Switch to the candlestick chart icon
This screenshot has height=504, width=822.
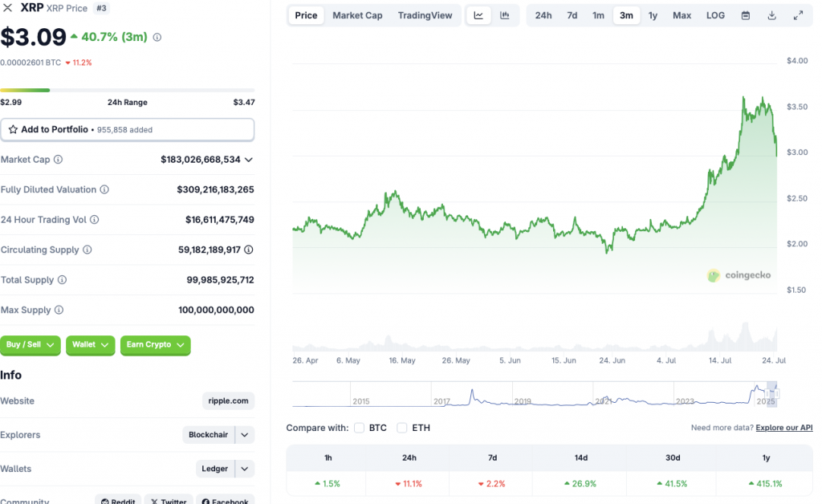[504, 14]
